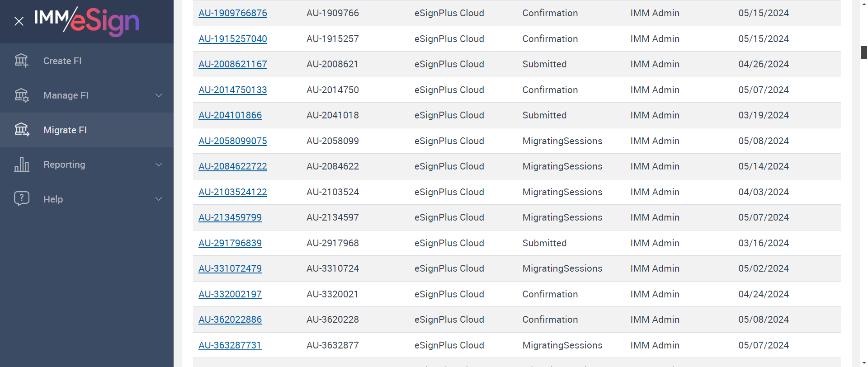Click the scrollbar down arrow

[x=864, y=363]
